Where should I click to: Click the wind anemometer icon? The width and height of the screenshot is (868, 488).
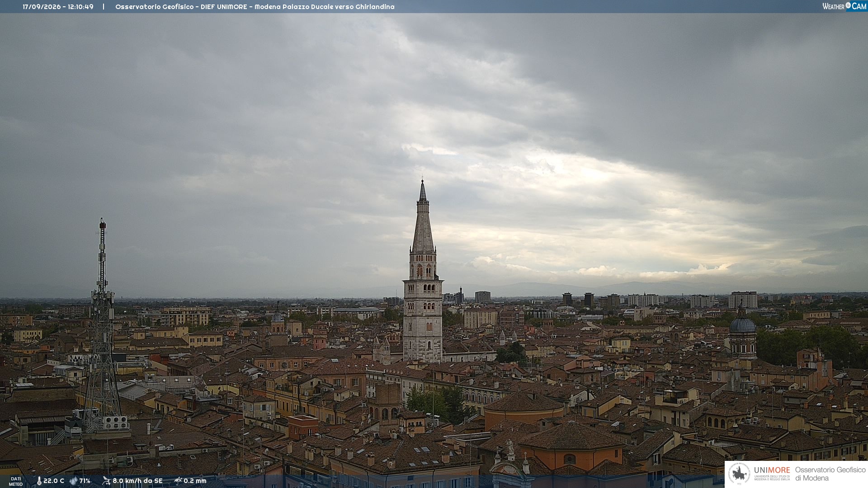point(106,481)
